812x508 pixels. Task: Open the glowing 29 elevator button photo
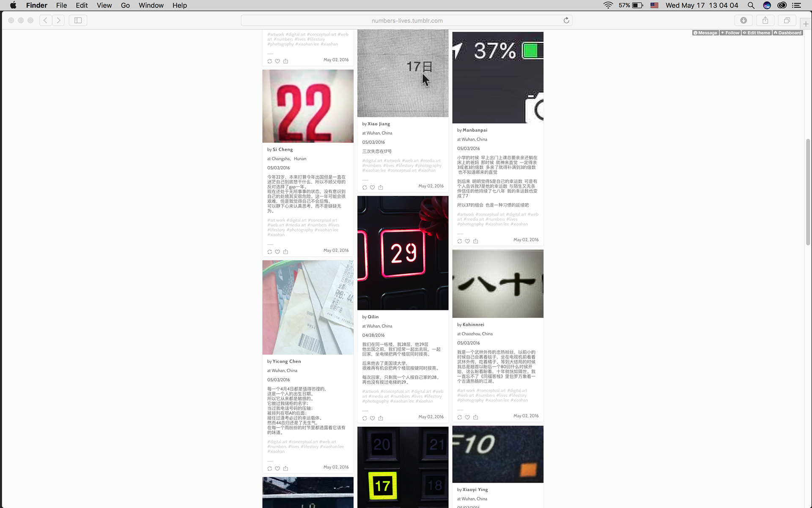pos(403,253)
